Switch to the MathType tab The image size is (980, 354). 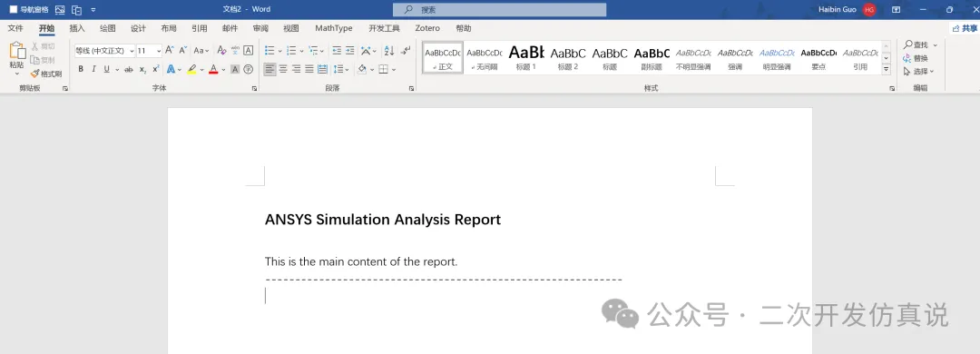334,28
